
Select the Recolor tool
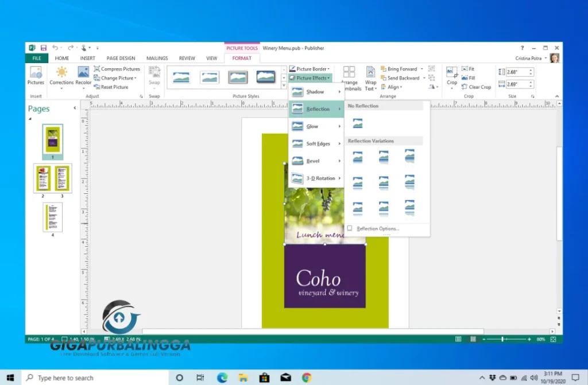pos(83,76)
